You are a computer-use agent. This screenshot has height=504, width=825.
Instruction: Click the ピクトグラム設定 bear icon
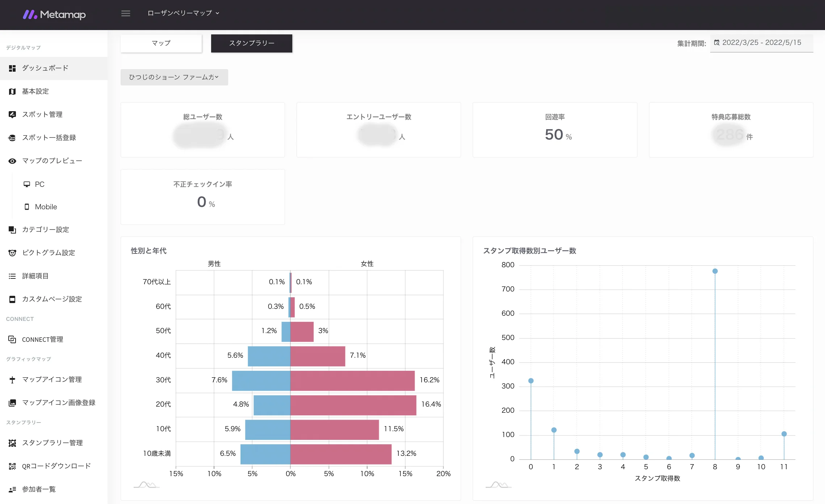[12, 253]
